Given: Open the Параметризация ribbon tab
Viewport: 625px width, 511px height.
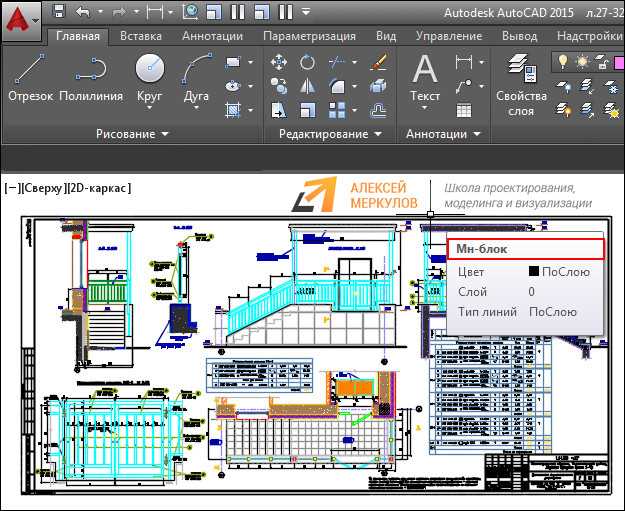Looking at the screenshot, I should pos(309,36).
